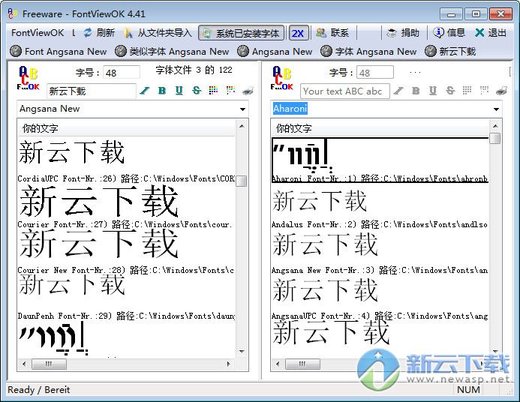Click the plain 'Angsana New' globe link
This screenshot has height=402, width=520.
[275, 51]
